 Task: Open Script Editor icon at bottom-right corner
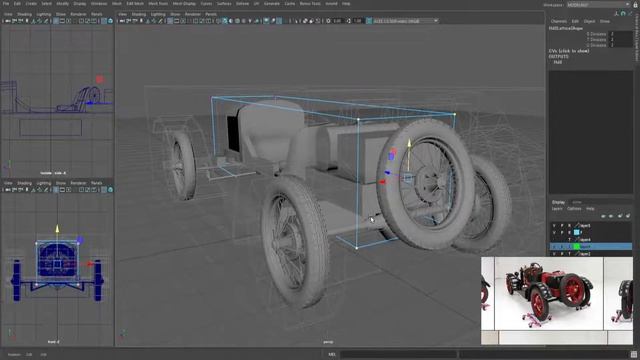(634, 354)
